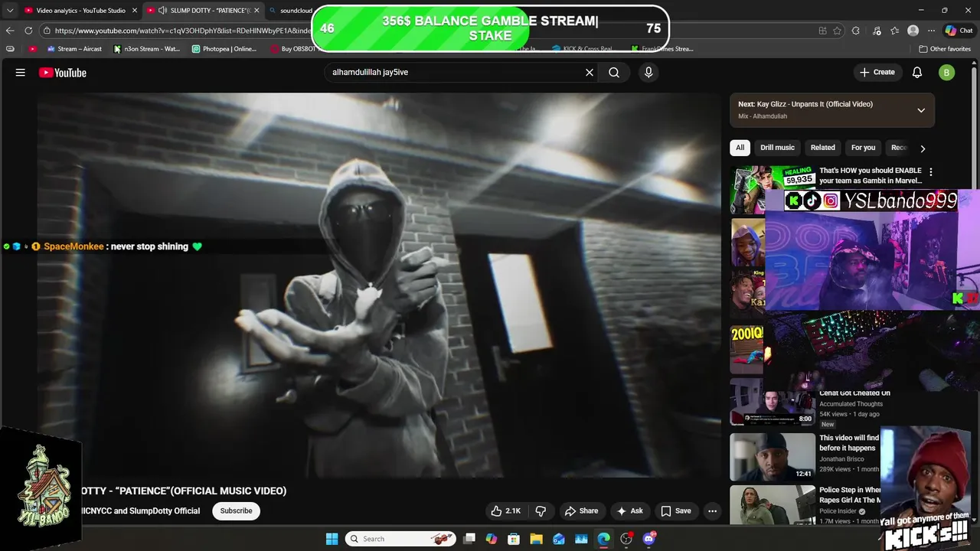Click the Ask button
The width and height of the screenshot is (980, 551).
629,511
